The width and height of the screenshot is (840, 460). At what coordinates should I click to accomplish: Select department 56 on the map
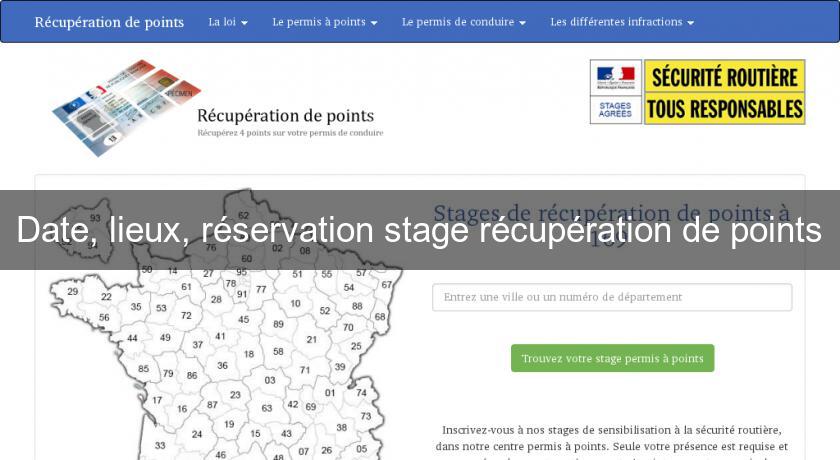click(104, 318)
